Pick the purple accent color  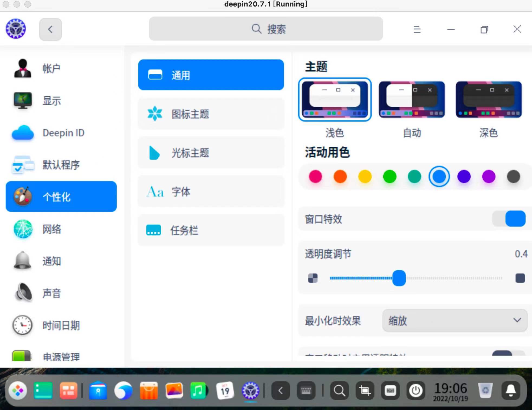(489, 177)
